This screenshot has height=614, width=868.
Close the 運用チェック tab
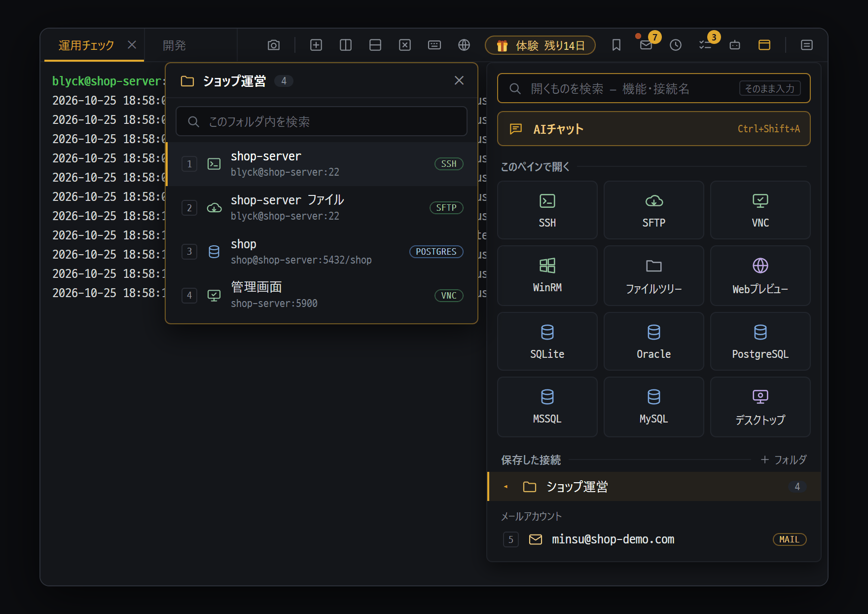[132, 45]
